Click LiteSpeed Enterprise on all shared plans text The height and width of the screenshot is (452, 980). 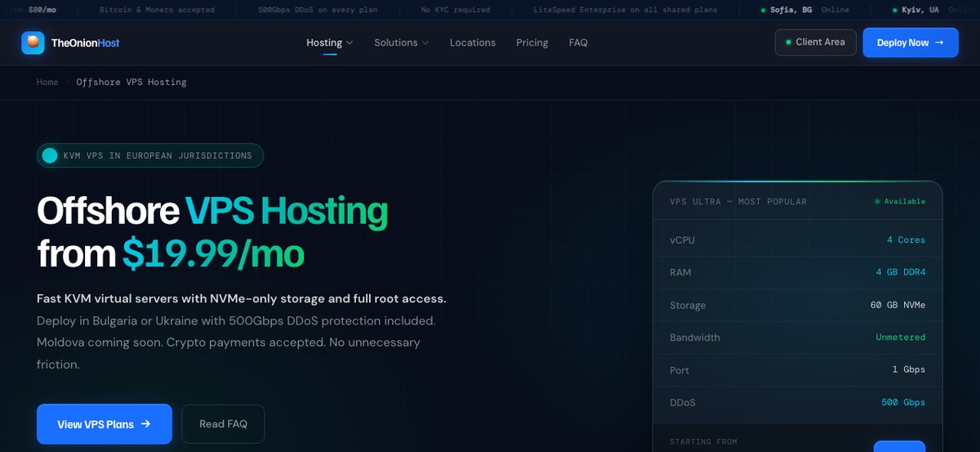pyautogui.click(x=625, y=10)
